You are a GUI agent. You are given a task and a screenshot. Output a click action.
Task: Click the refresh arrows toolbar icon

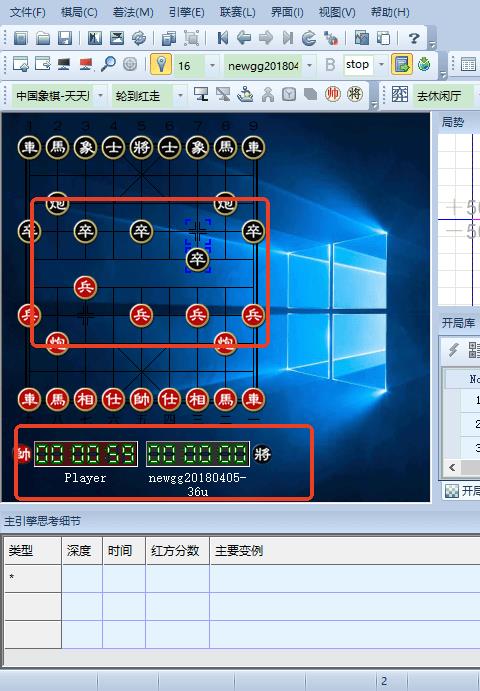139,38
